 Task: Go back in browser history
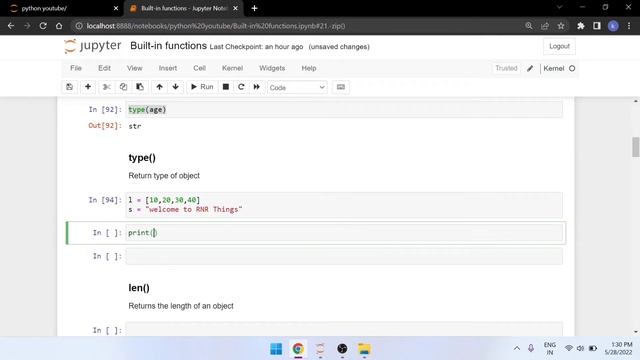[11, 26]
